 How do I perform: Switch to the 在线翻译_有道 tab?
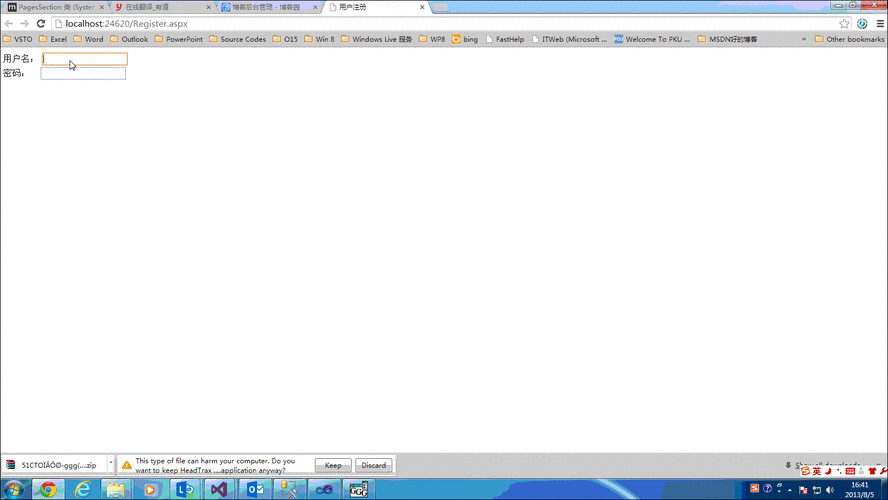pos(158,7)
